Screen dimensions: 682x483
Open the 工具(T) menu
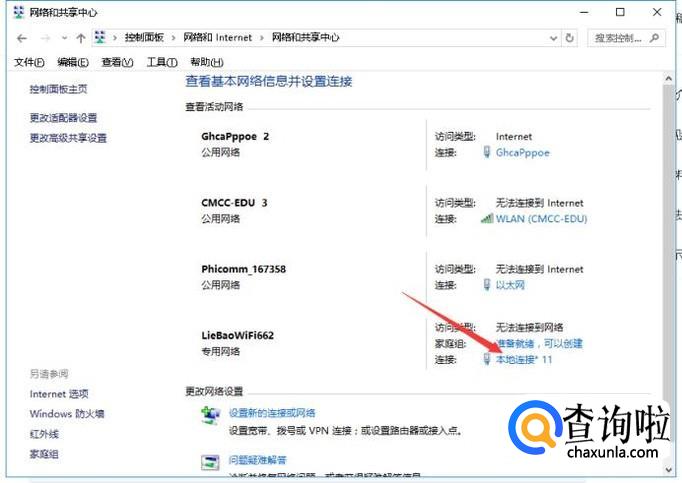tap(162, 62)
